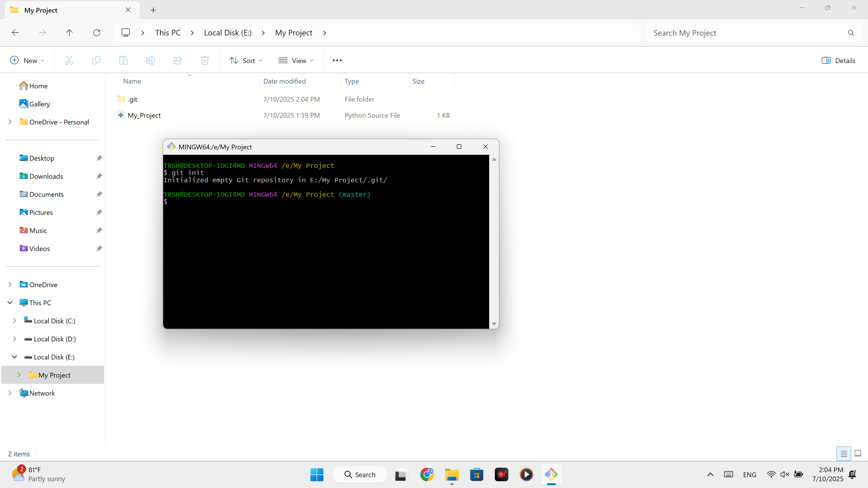Sort by Date modified column header
Image resolution: width=868 pixels, height=488 pixels.
click(284, 81)
